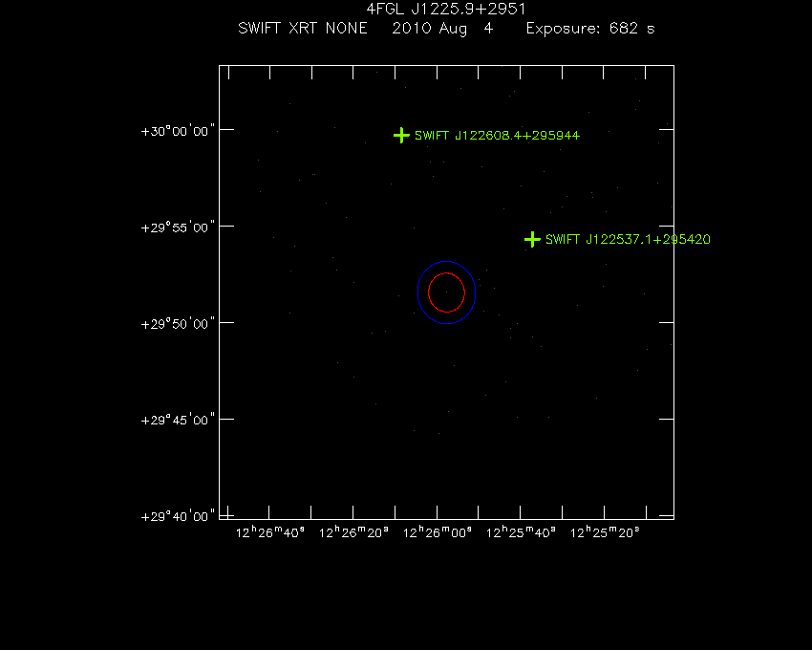Click the +30°00'00" declination label
Screen dimensions: 812x650
coord(178,131)
